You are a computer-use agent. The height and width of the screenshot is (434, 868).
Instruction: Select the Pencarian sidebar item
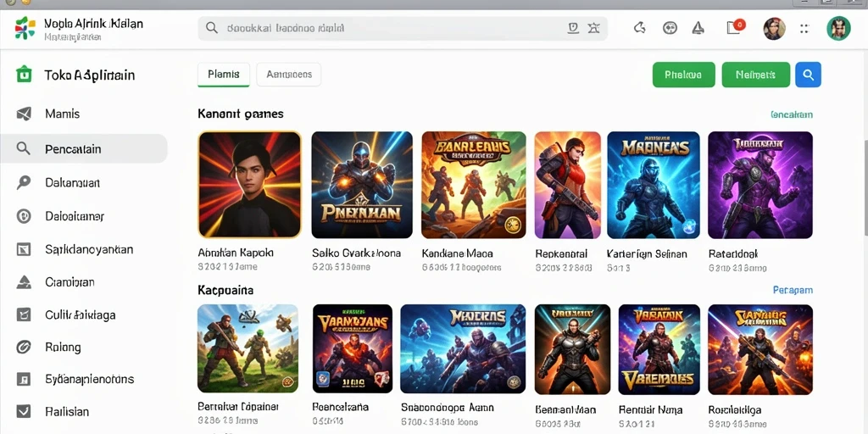pyautogui.click(x=84, y=148)
